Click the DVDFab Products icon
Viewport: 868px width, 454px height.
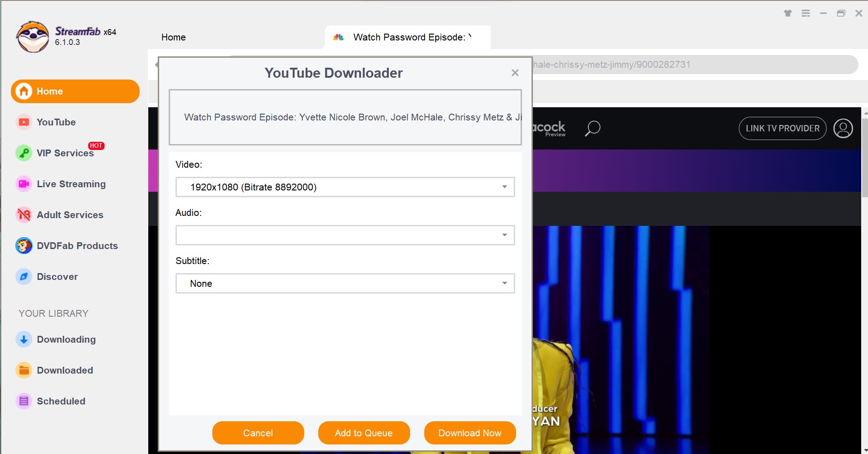pyautogui.click(x=24, y=246)
